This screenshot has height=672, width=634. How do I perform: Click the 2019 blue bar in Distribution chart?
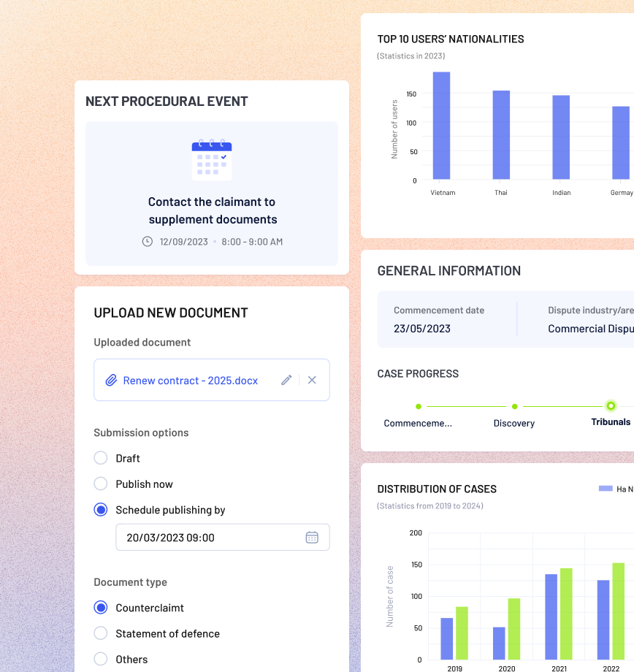447,638
